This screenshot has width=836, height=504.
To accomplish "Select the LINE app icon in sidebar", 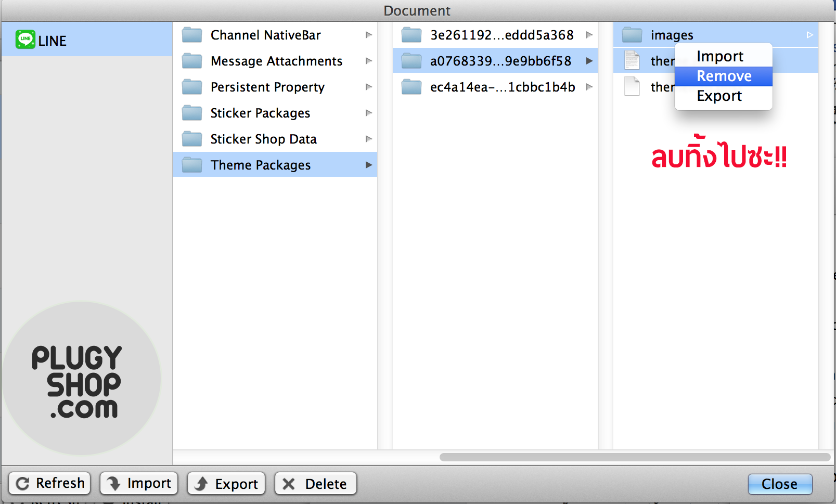I will click(25, 40).
